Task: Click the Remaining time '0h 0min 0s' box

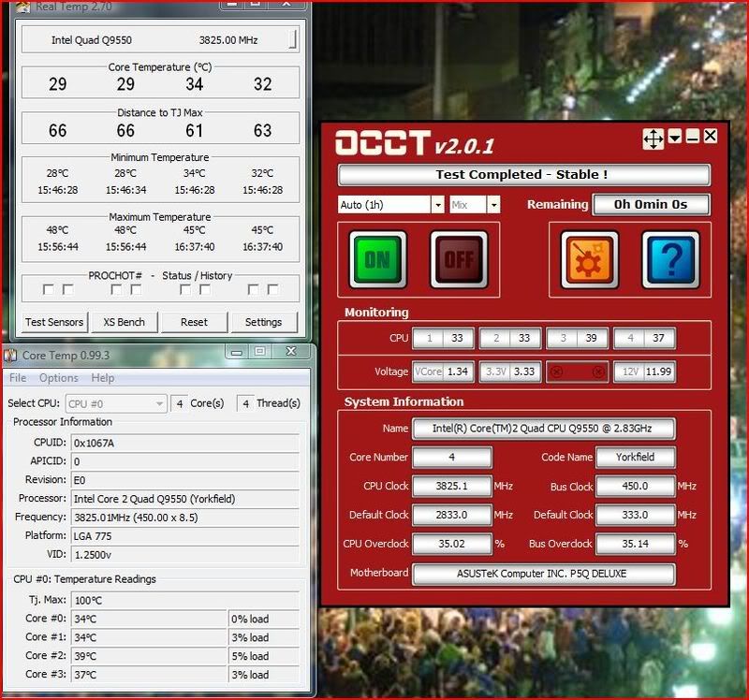Action: coord(651,205)
